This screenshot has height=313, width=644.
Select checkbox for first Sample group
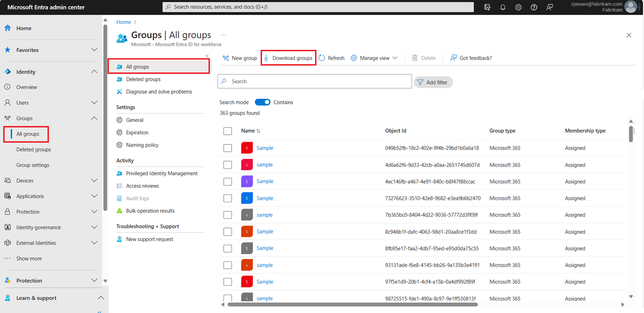[227, 148]
